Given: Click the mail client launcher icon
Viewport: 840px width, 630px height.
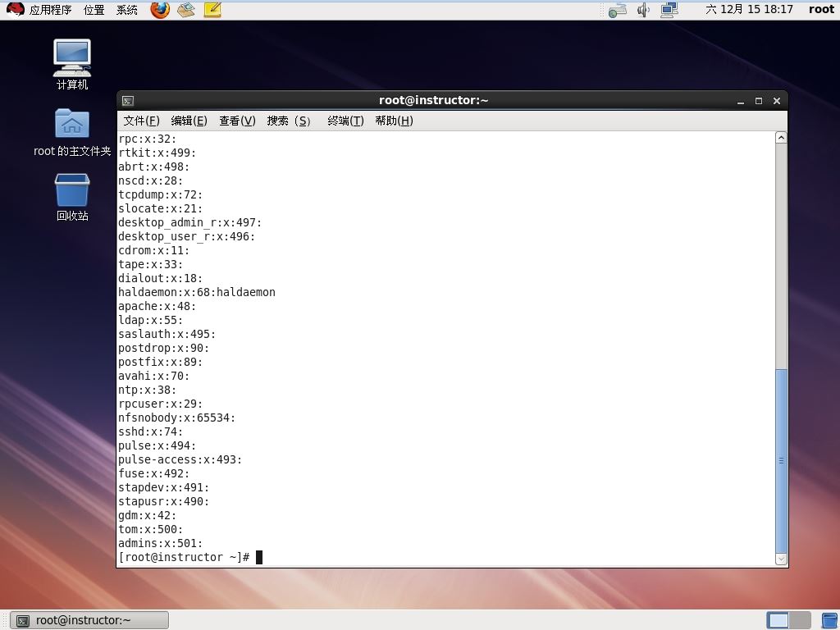Looking at the screenshot, I should (x=186, y=10).
